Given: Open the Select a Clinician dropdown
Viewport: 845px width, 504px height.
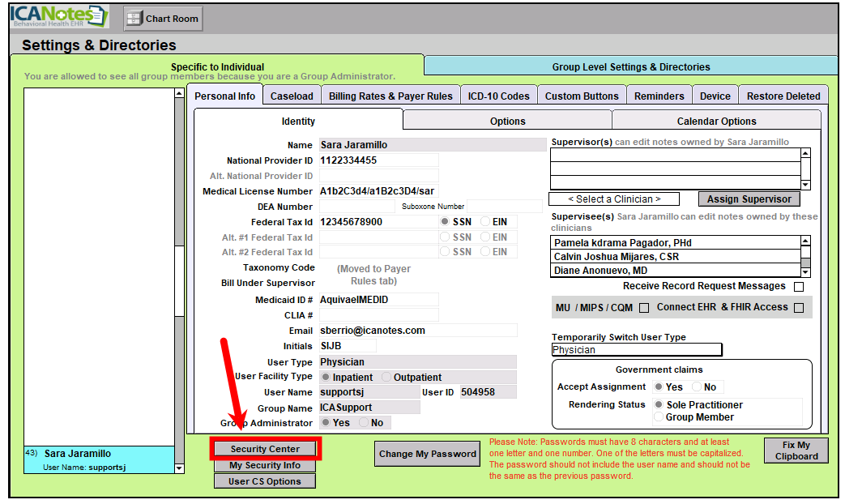Looking at the screenshot, I should tap(613, 199).
